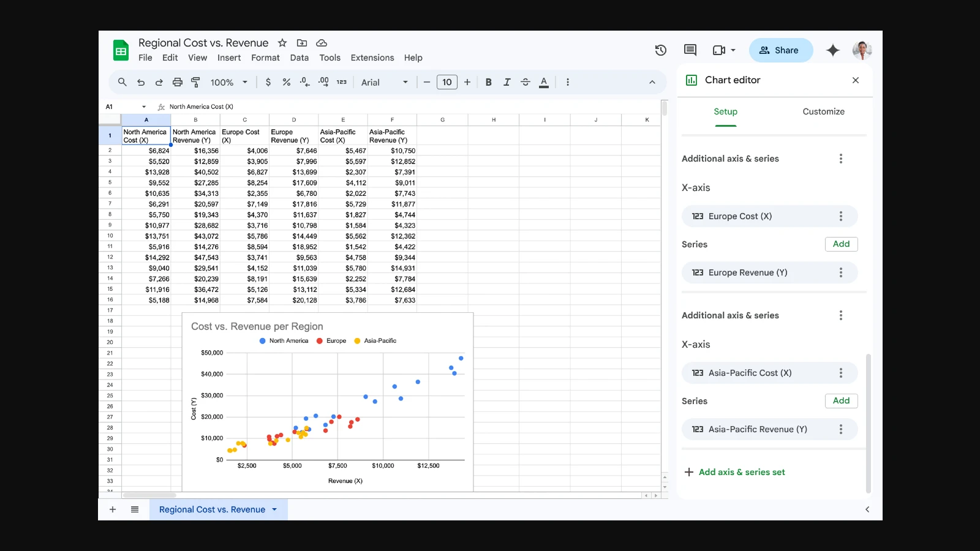
Task: Open version history clock icon
Action: [x=661, y=50]
